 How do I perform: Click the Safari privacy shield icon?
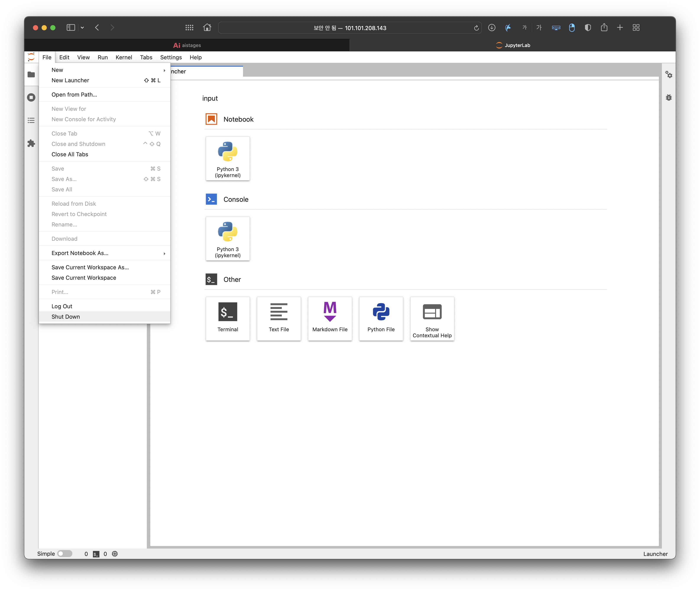tap(588, 27)
